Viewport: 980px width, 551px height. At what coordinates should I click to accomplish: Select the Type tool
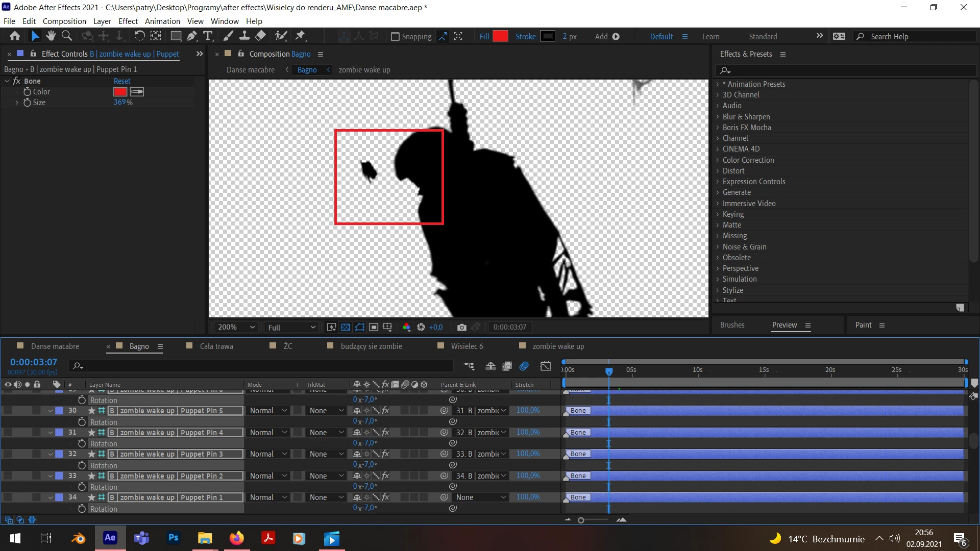pyautogui.click(x=208, y=36)
